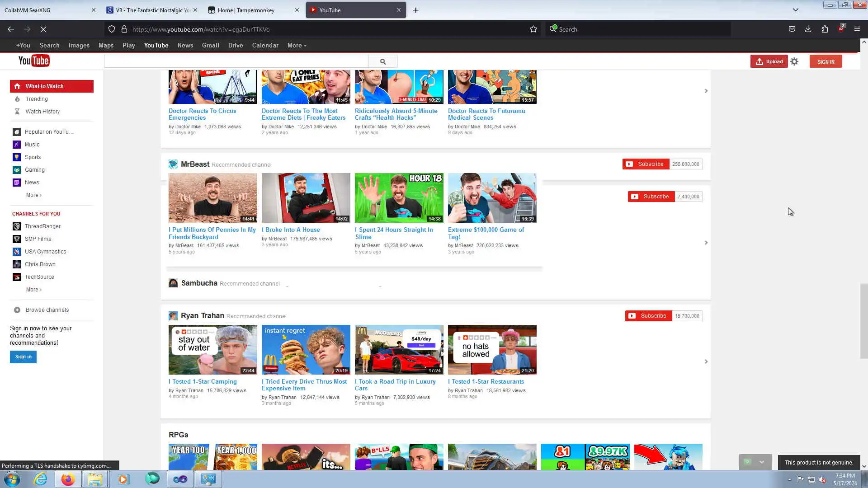868x488 pixels.
Task: Bookmark this page with star icon
Action: point(533,29)
